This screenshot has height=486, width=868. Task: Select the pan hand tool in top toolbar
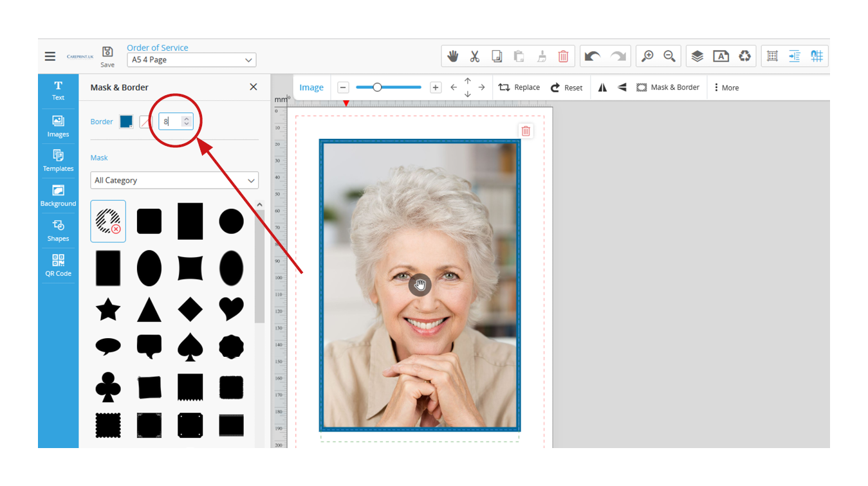(453, 57)
